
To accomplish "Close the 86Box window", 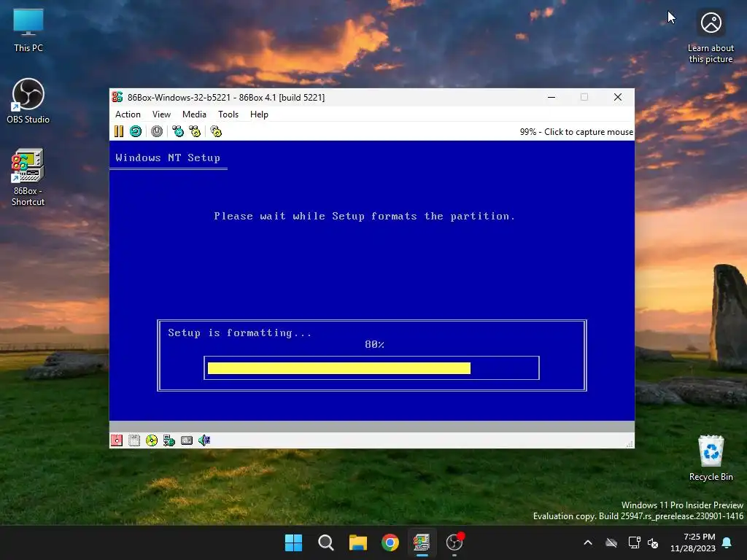I will (618, 97).
